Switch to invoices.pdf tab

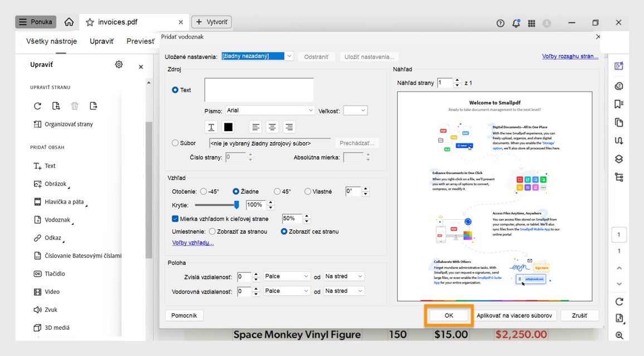(118, 22)
